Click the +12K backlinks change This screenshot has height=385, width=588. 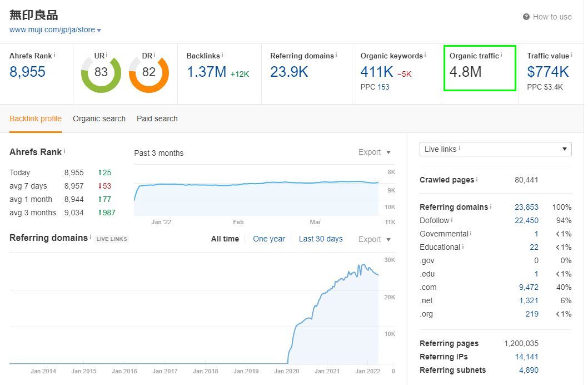[x=240, y=75]
